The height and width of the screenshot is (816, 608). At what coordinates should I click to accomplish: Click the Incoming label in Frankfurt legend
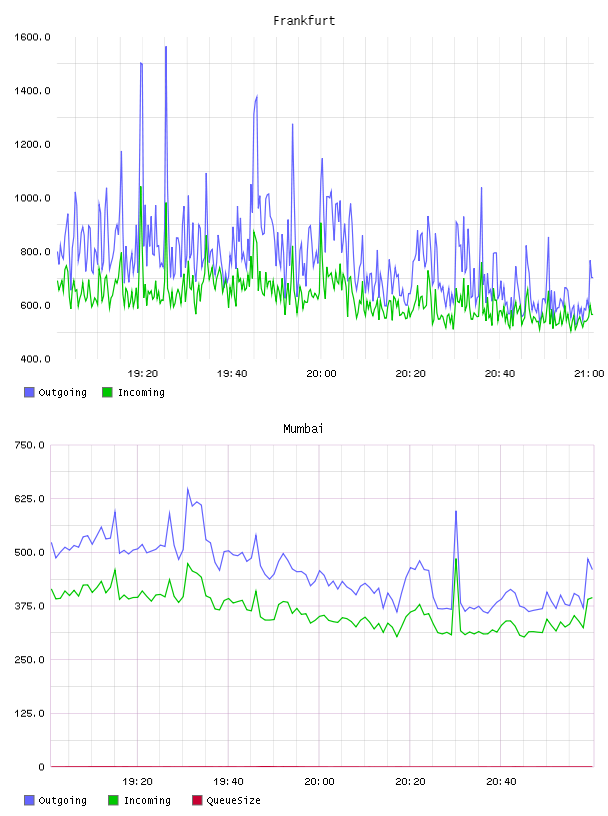point(141,392)
